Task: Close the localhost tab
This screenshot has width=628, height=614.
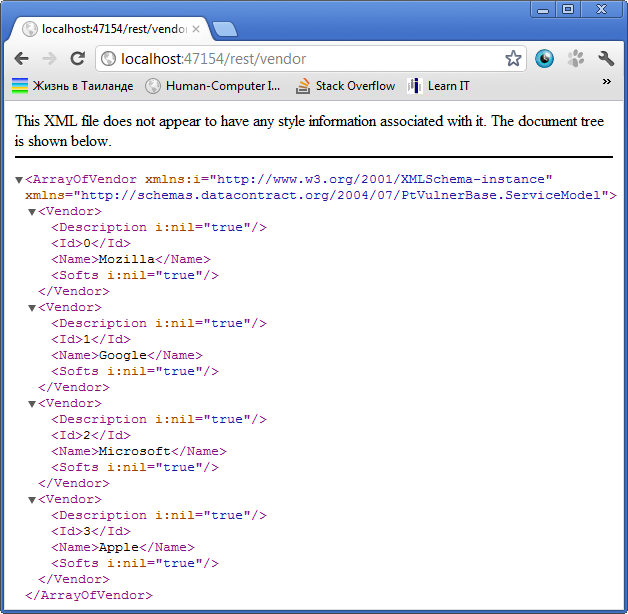Action: (196, 29)
